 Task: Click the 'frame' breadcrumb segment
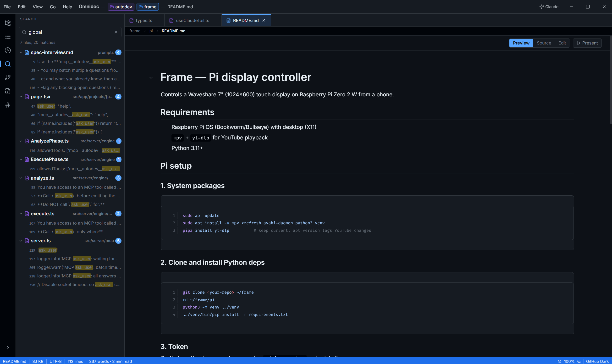pyautogui.click(x=135, y=31)
